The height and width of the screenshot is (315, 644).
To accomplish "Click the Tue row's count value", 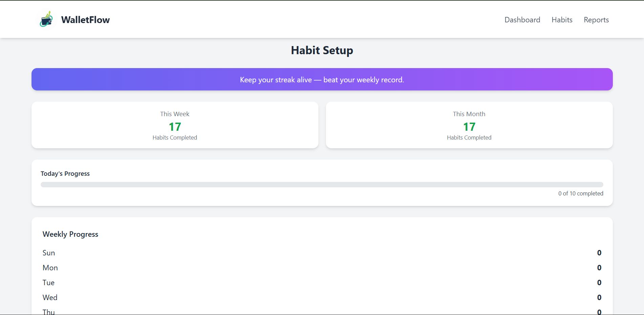I will pyautogui.click(x=599, y=282).
